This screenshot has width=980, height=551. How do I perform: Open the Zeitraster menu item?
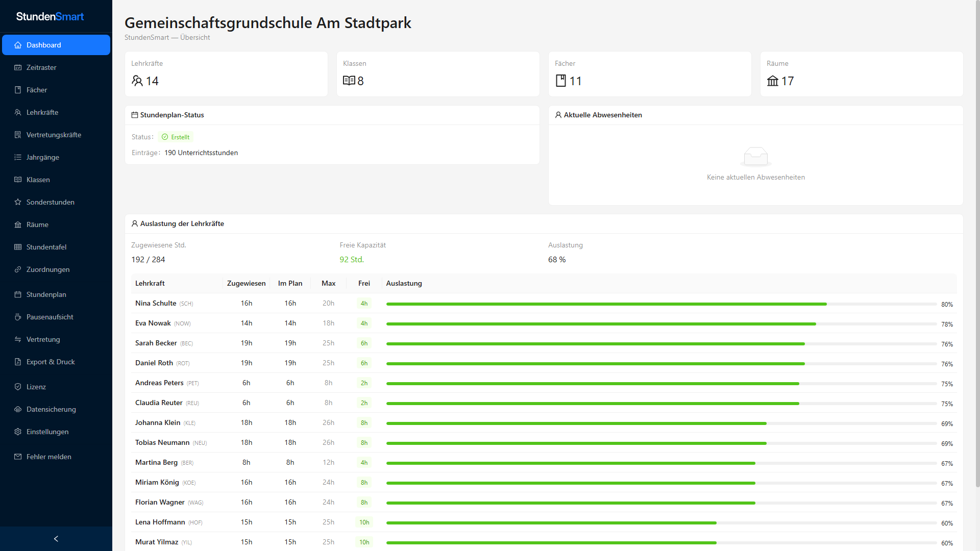click(x=56, y=67)
